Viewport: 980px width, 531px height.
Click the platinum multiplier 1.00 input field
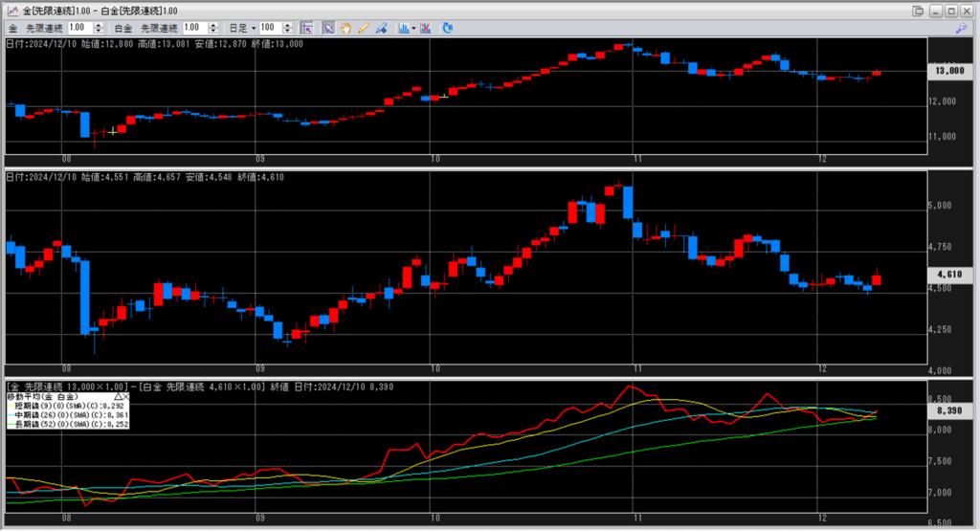[x=195, y=28]
